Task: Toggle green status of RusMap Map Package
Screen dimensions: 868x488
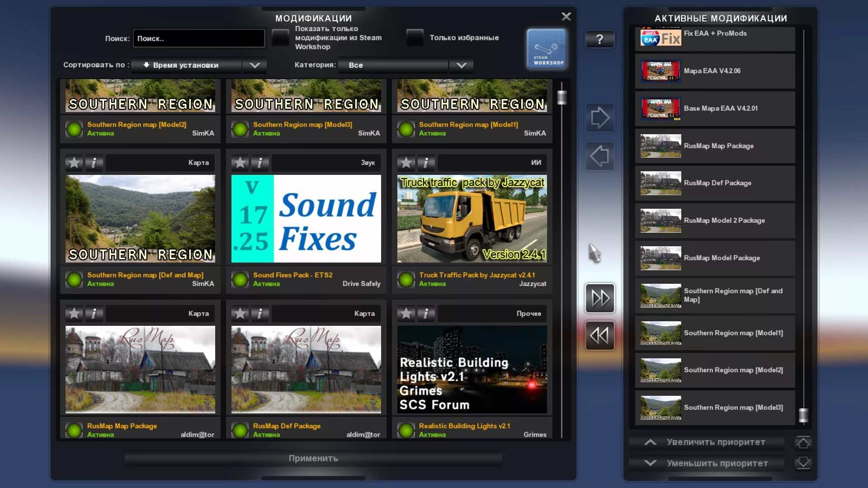Action: (x=74, y=430)
